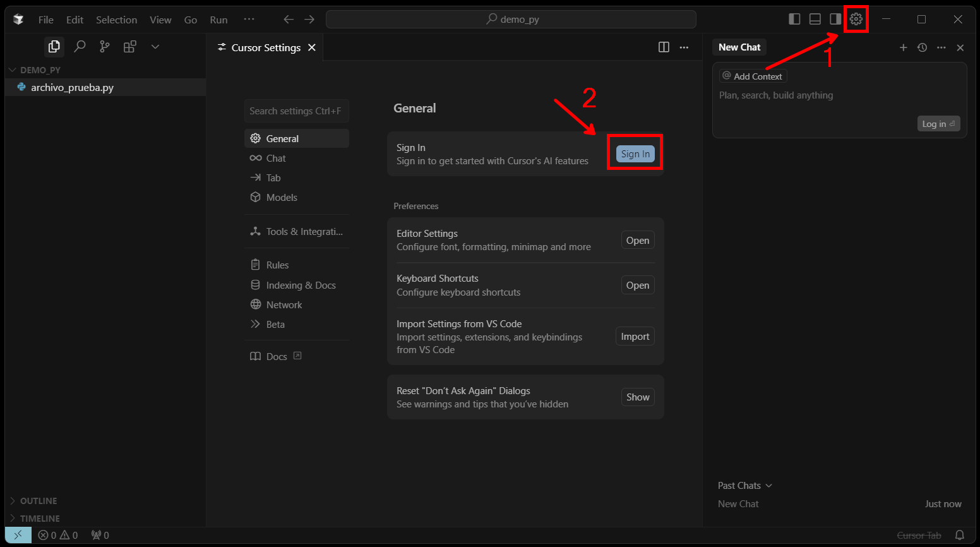Click the Search settings field
The image size is (980, 547).
[x=296, y=111]
